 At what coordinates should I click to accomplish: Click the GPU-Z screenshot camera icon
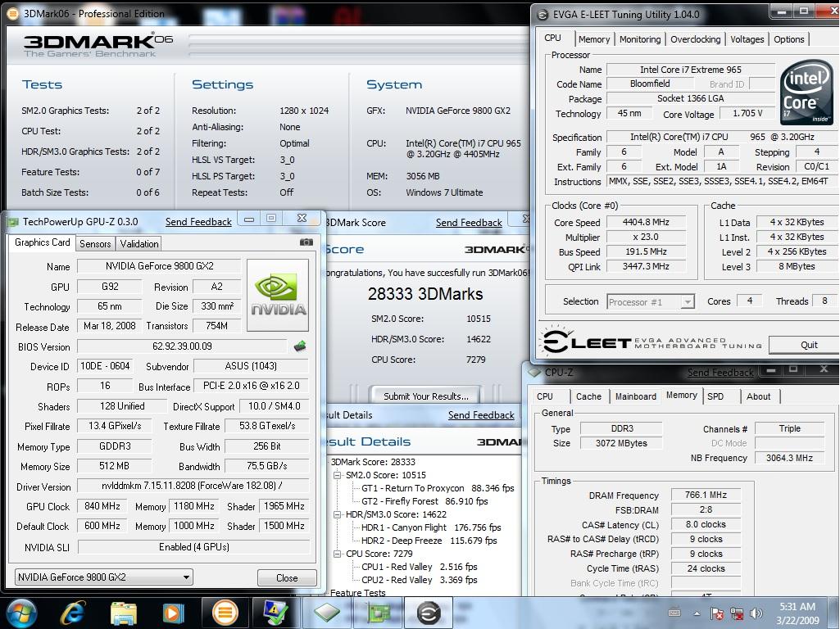click(306, 242)
